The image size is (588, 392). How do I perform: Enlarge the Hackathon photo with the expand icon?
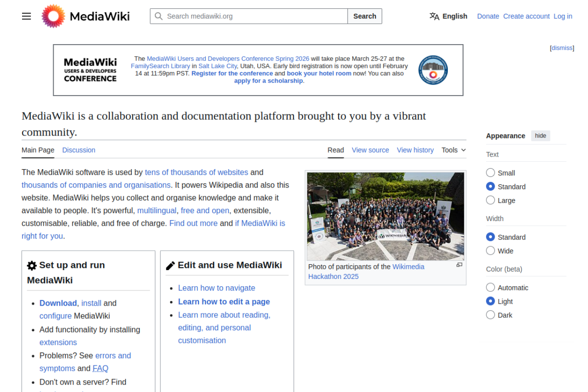pyautogui.click(x=459, y=264)
